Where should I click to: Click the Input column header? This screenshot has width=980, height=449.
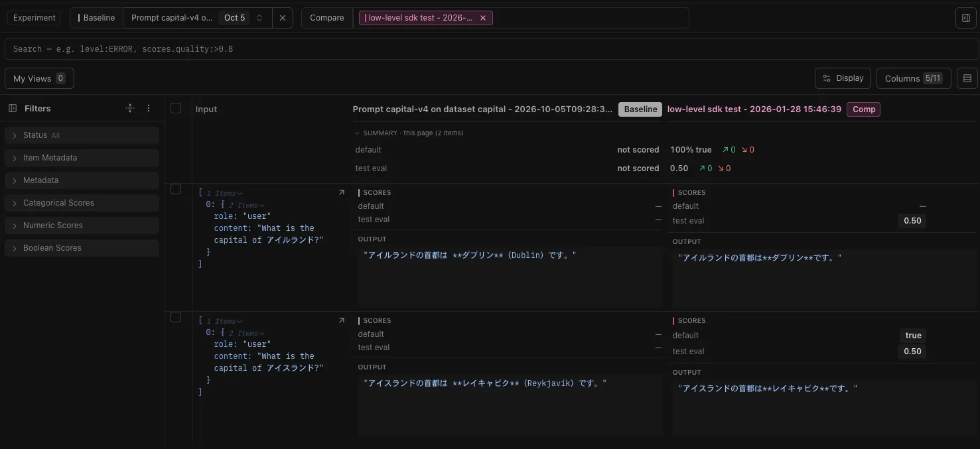[x=206, y=109]
